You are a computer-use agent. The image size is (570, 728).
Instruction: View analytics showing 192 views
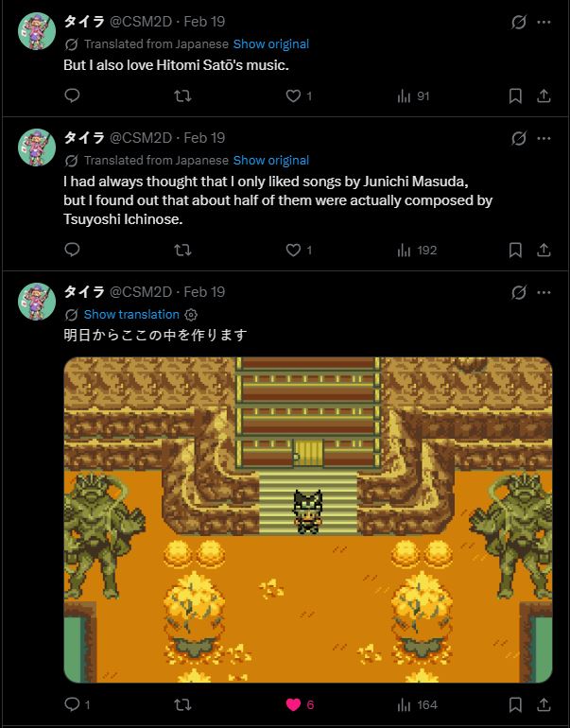click(417, 251)
